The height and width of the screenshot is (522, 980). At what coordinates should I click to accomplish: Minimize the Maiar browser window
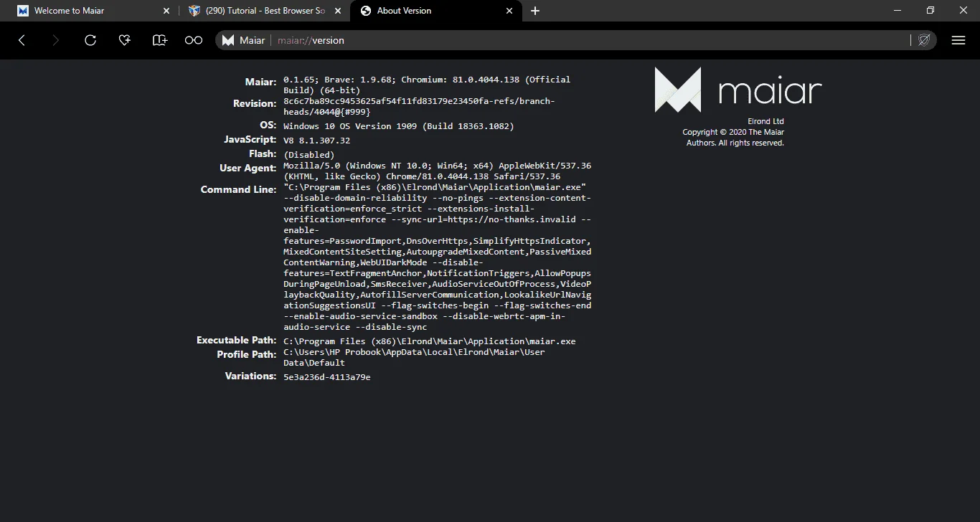click(x=897, y=11)
